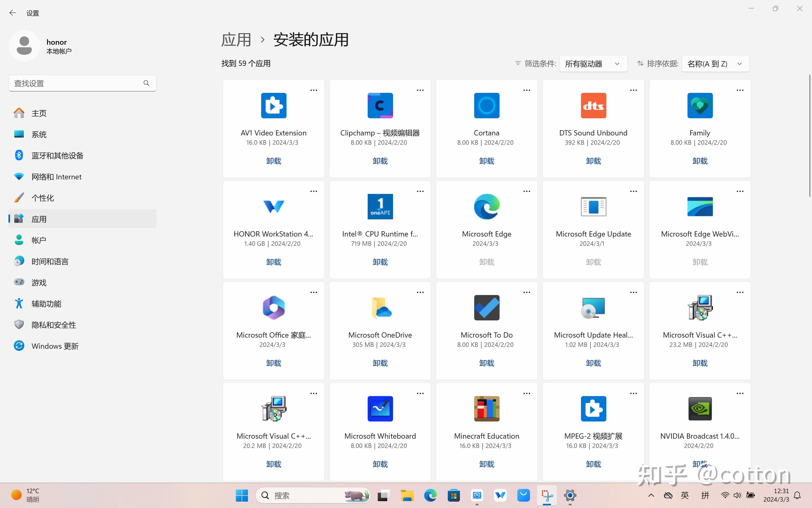Click the MPEG-2 视频扩展 app icon
Screen dimensions: 812x508
pos(593,409)
